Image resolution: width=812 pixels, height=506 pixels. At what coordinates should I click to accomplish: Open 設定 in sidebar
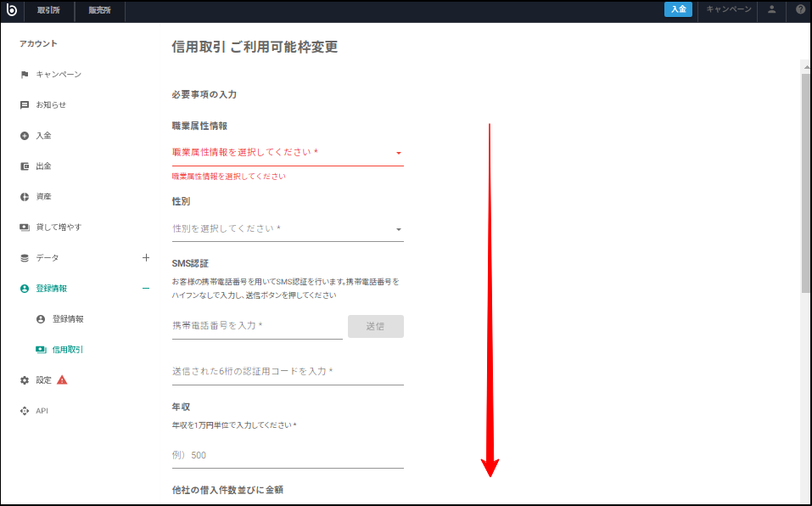coord(43,380)
